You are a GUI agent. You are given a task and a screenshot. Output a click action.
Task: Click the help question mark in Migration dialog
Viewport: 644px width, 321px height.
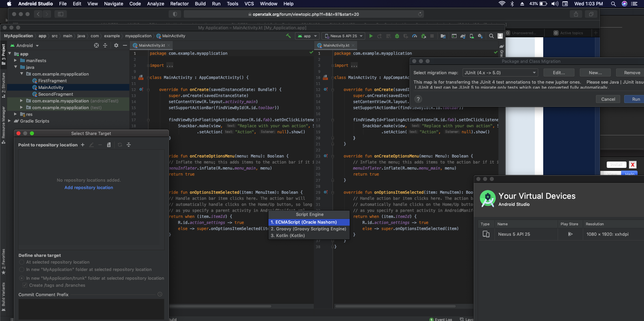point(418,99)
